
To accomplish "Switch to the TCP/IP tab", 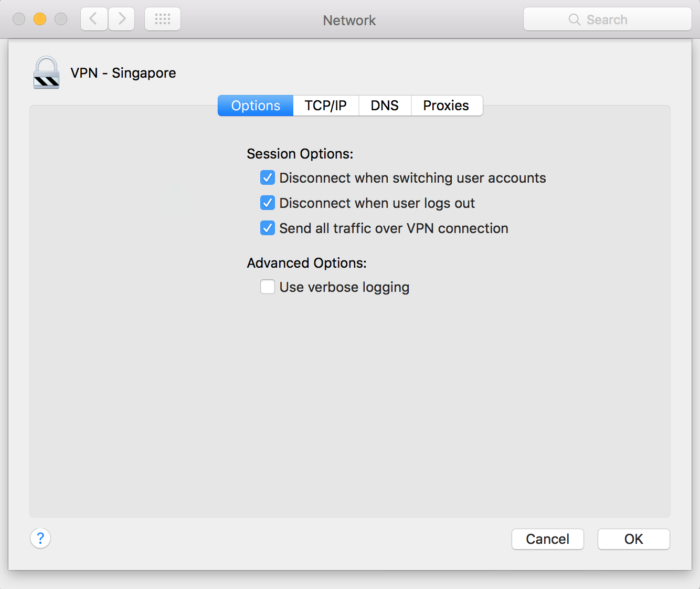I will coord(326,106).
